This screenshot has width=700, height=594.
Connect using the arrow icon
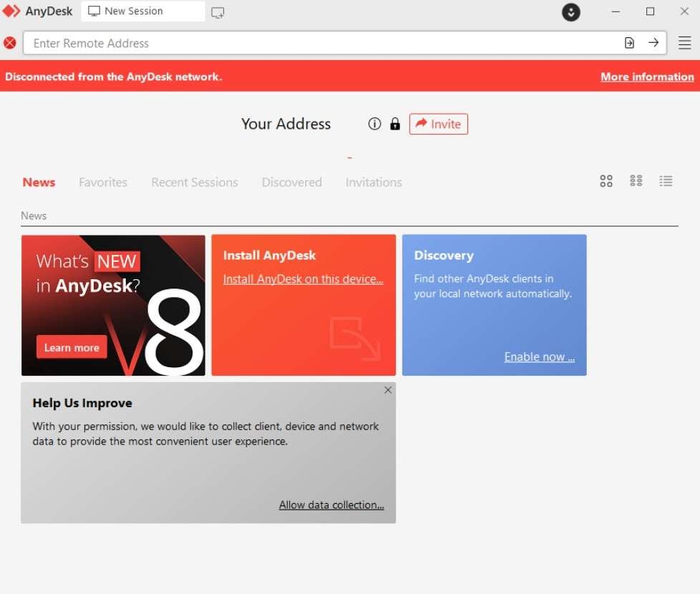tap(653, 43)
